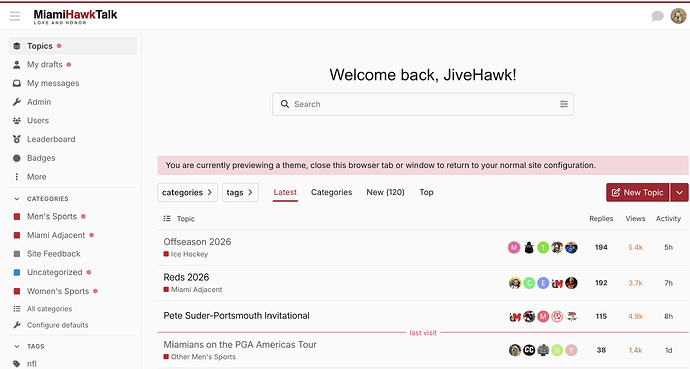Screen dimensions: 690x369
Task: Expand the More sidebar menu
Action: [73, 176]
